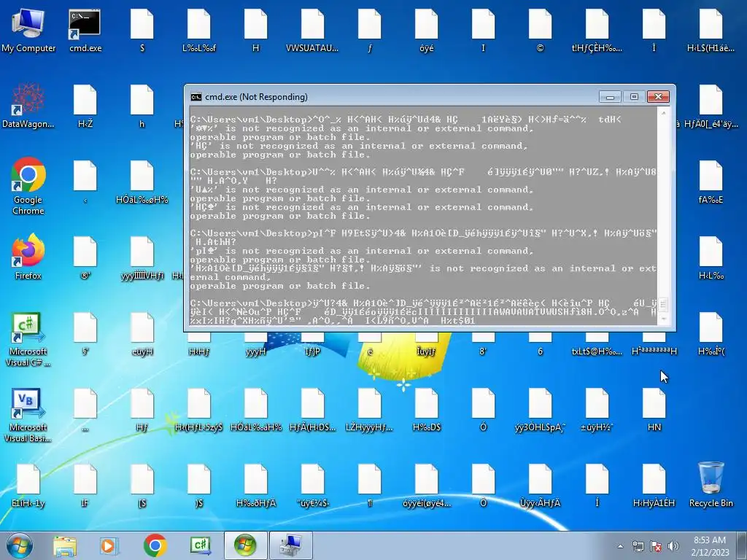Select the desktop file labeled ©
Screen dimensions: 747x560
click(x=540, y=31)
